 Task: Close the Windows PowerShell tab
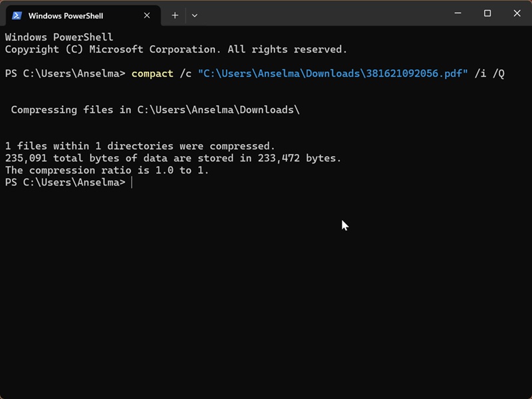click(x=147, y=15)
